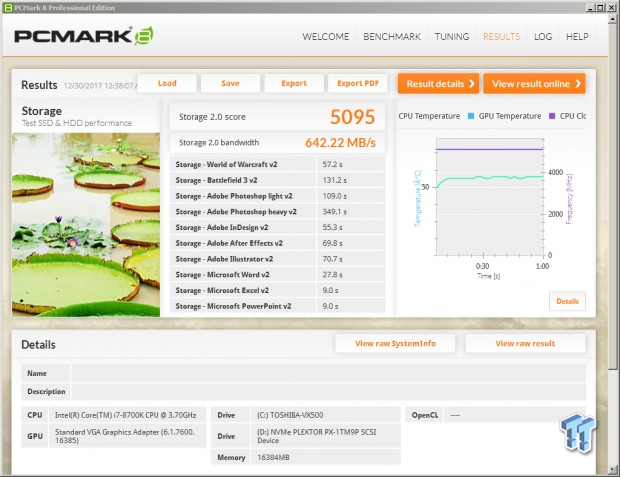Screen dimensions: 620x477
Task: Click the bandwidth value 642.22 MB/s
Action: pos(340,143)
